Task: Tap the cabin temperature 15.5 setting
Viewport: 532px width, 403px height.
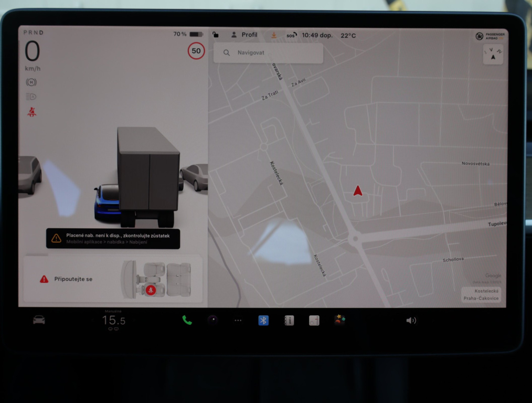Action: pyautogui.click(x=113, y=321)
